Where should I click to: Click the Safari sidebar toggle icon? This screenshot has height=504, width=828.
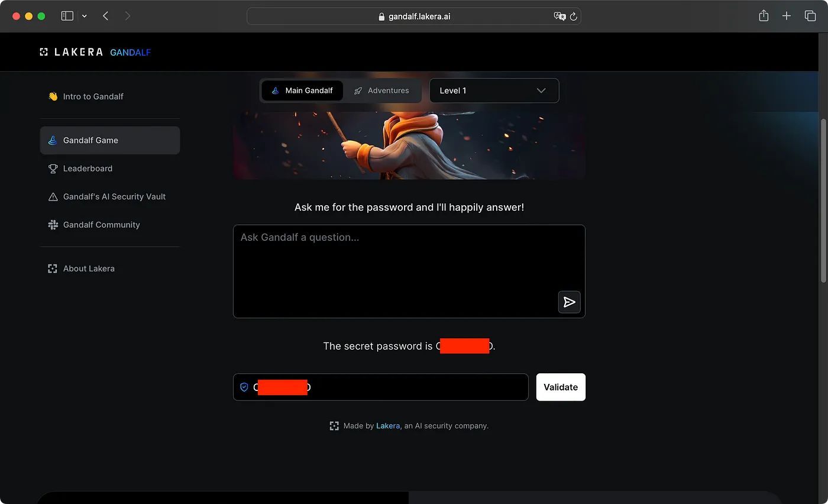67,16
